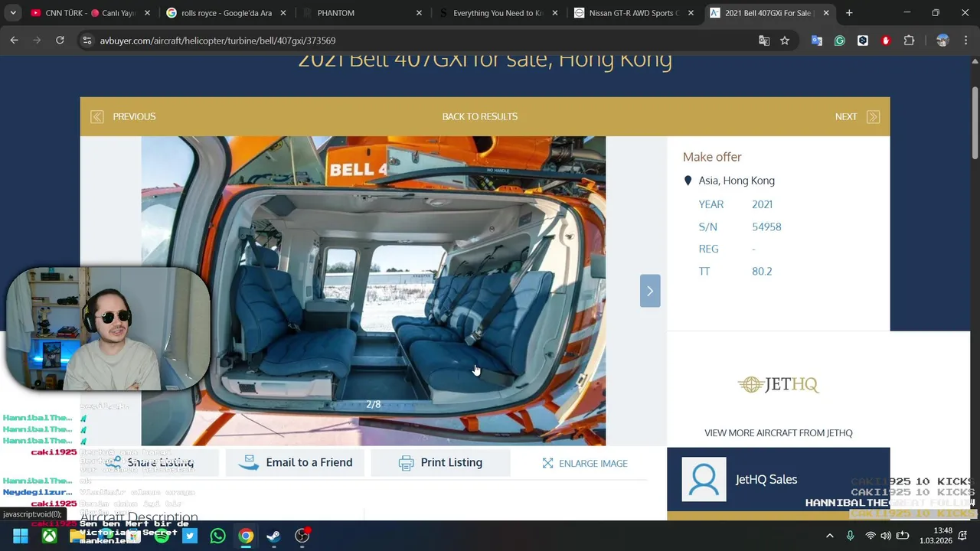Open the clock and date panel
Image resolution: width=980 pixels, height=551 pixels.
pyautogui.click(x=936, y=536)
